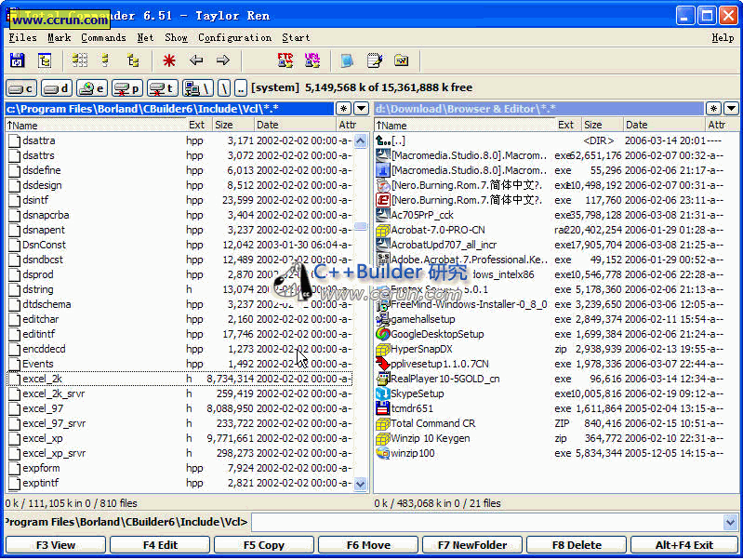Launch the Notepad toolbar icon
This screenshot has width=743, height=560.
tap(375, 61)
